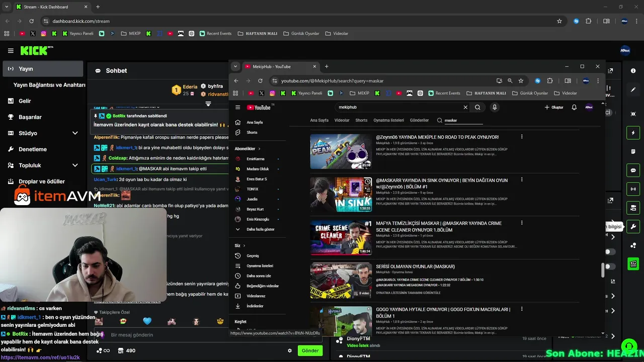Viewport: 644px width, 362px height.
Task: Reload the YouTube browser tab
Action: click(260, 80)
